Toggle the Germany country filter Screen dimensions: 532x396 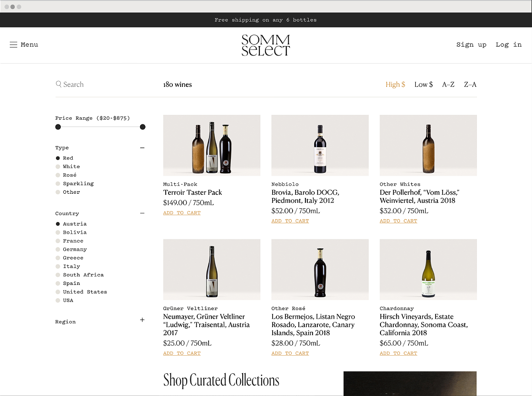71,249
